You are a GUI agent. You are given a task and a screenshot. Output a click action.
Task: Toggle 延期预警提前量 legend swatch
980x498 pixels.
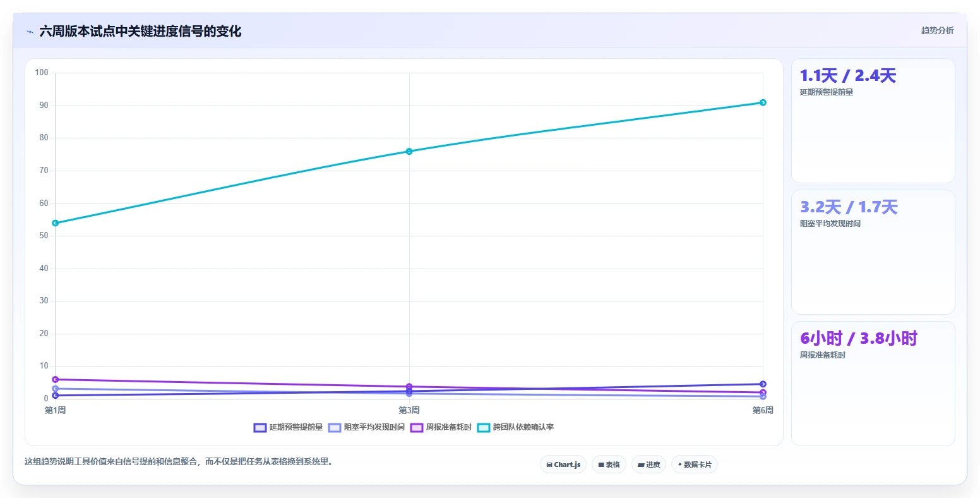click(x=260, y=428)
